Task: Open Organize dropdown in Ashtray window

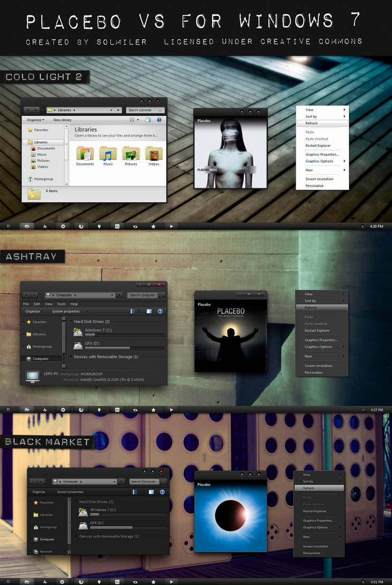Action: (33, 311)
